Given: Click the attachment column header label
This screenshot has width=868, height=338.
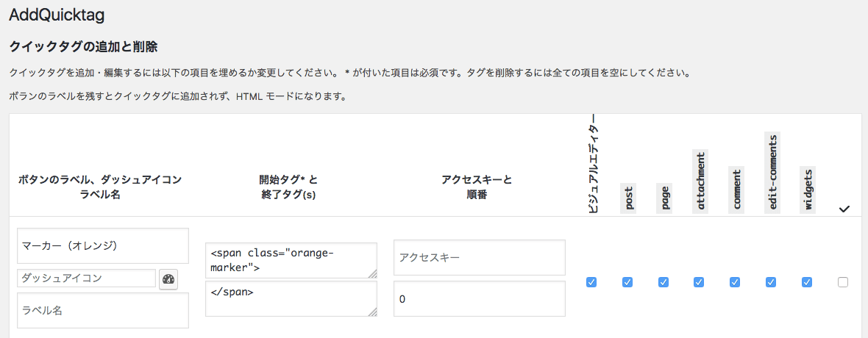Looking at the screenshot, I should [x=700, y=181].
